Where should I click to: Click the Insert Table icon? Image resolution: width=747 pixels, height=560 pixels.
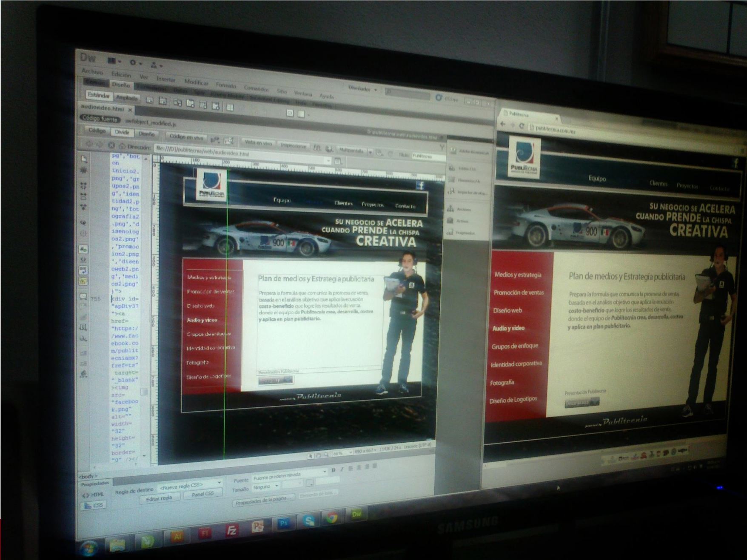[x=230, y=107]
